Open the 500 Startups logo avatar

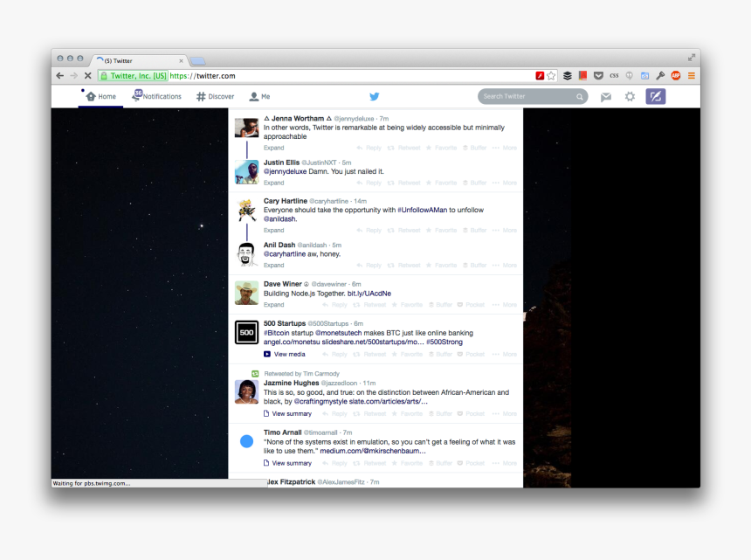246,333
